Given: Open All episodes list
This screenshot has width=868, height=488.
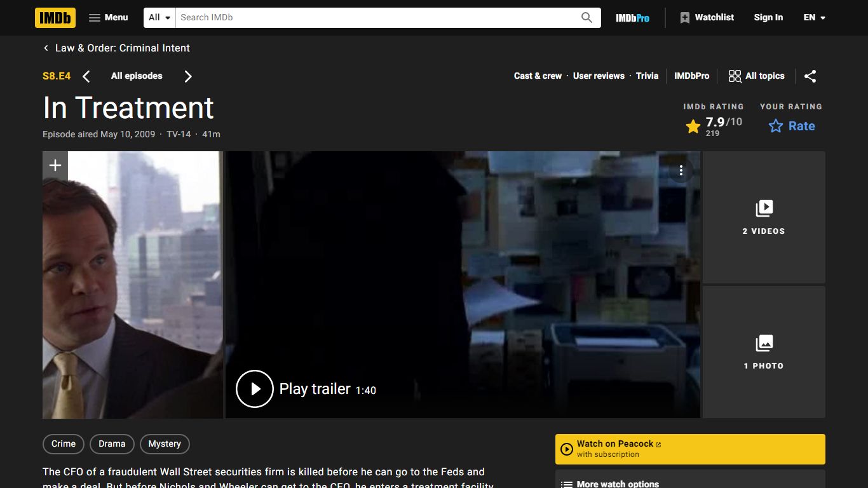Looking at the screenshot, I should coord(137,76).
